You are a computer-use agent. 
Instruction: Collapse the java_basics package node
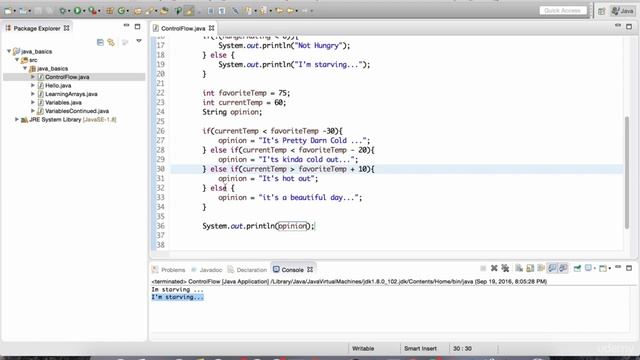pos(25,68)
